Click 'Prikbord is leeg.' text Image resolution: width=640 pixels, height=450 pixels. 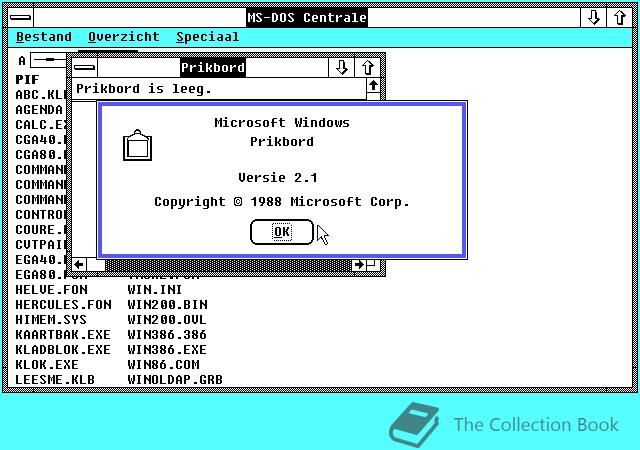[x=144, y=89]
